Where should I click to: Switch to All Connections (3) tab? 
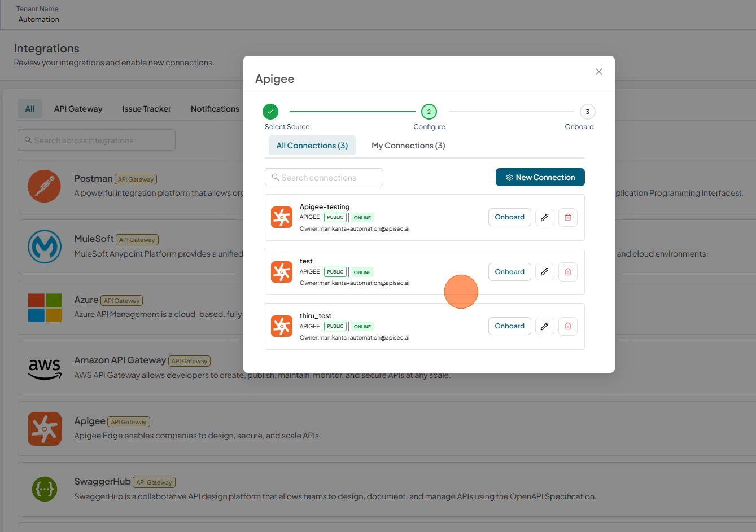[x=312, y=146]
